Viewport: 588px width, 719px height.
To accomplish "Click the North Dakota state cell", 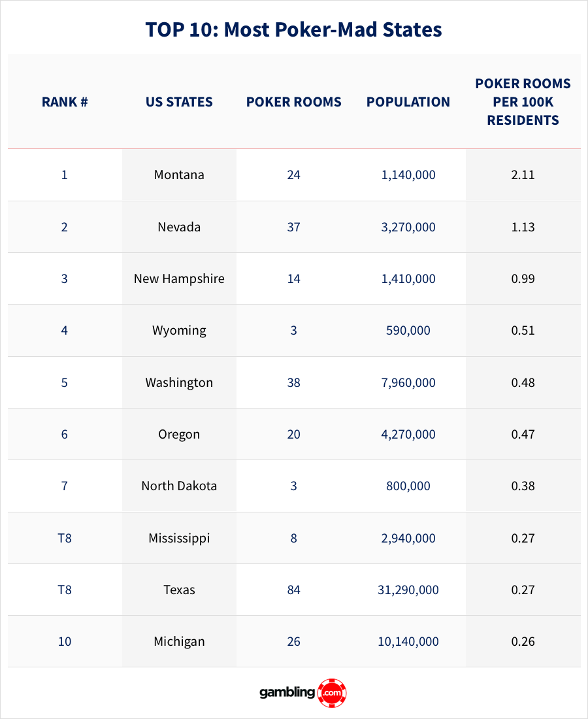I will pos(179,486).
